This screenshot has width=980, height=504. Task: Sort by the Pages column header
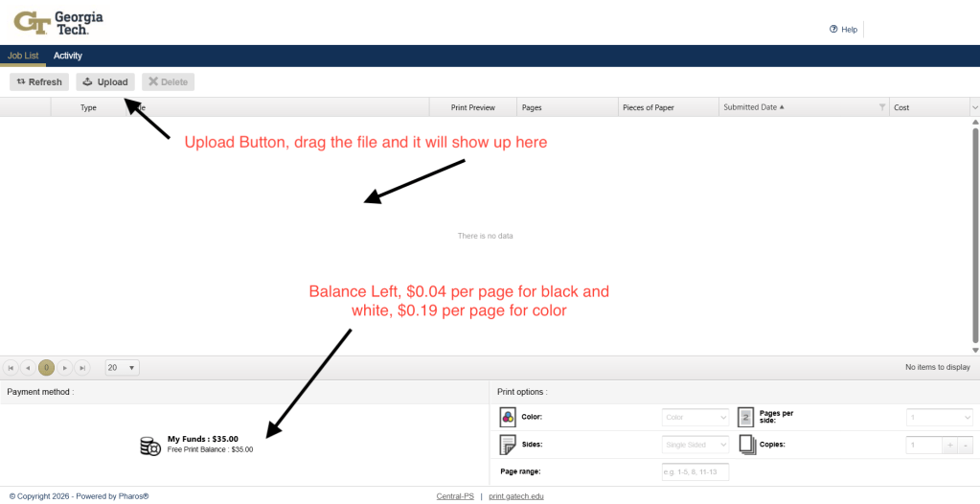click(567, 107)
